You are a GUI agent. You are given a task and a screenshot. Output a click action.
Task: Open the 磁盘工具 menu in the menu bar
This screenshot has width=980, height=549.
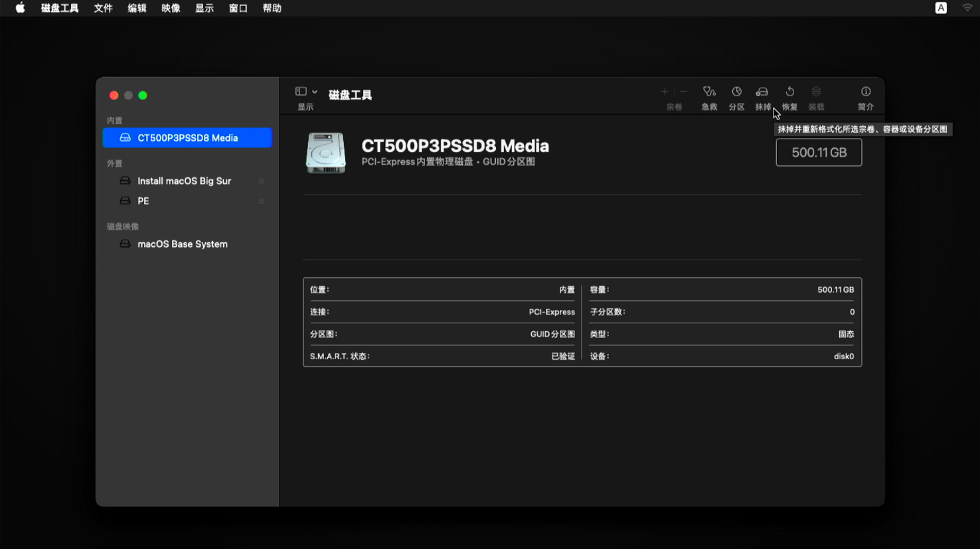click(x=60, y=8)
